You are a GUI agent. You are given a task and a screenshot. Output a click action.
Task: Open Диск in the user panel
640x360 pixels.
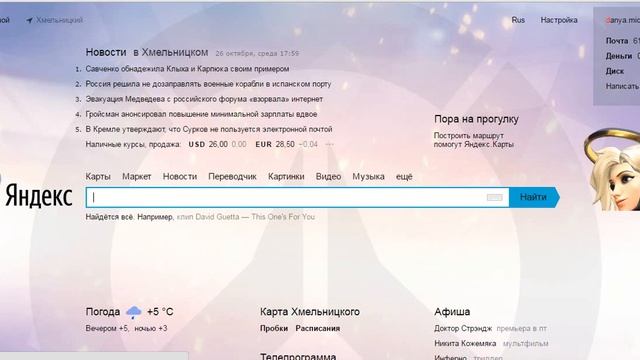coord(615,71)
